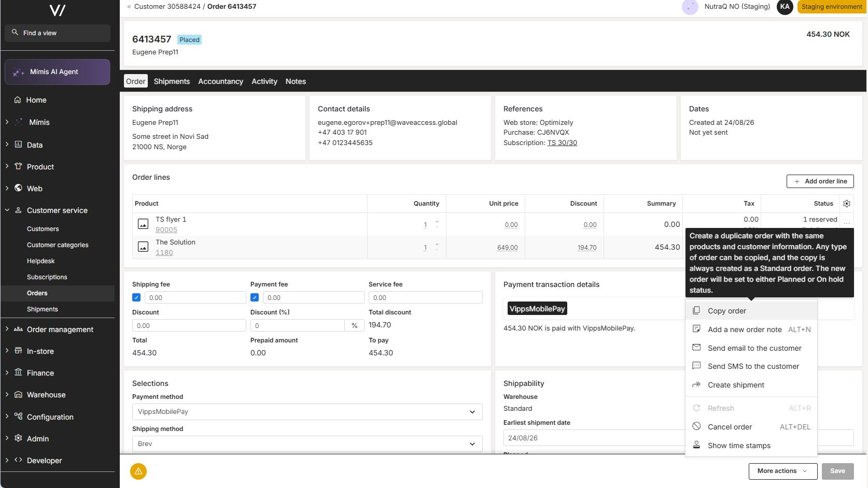Click the NutraQ NO store logo icon
This screenshot has height=488, width=868.
690,7
